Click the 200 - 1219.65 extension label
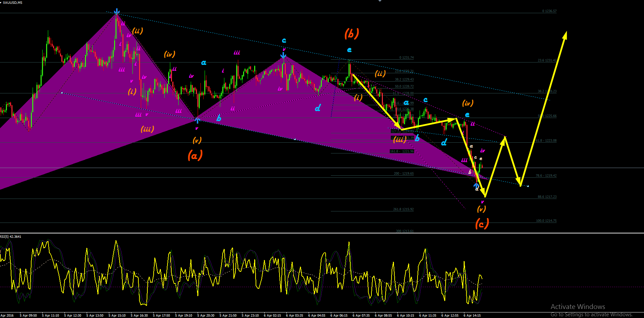This screenshot has width=644, height=318. coord(404,174)
